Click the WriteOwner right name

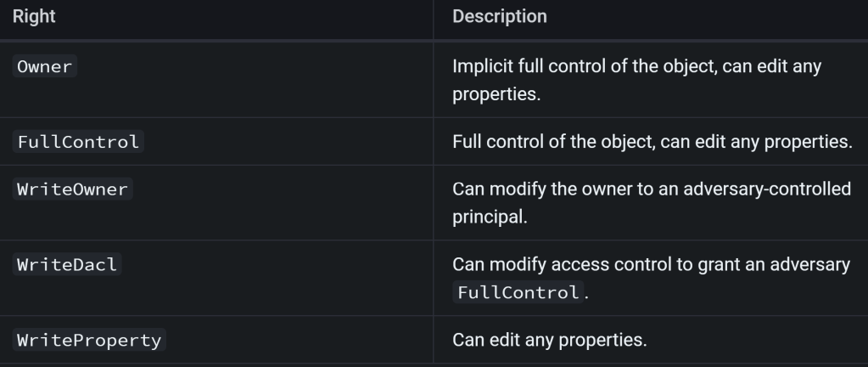point(72,189)
